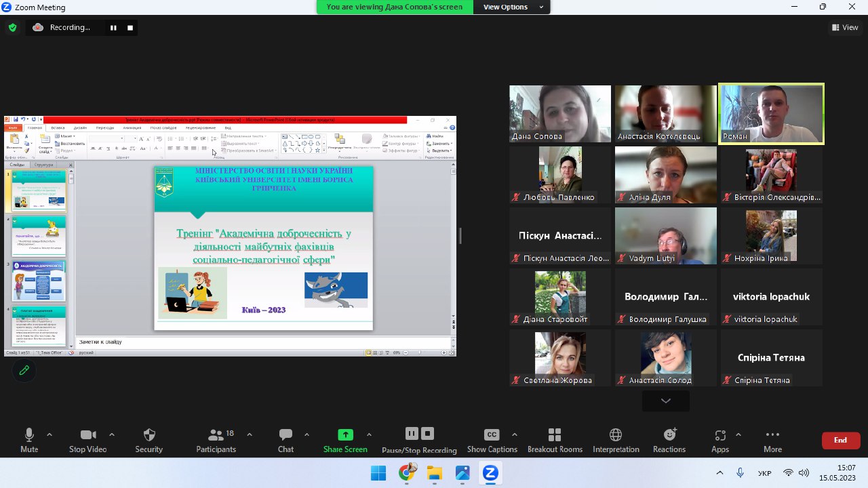The image size is (868, 488).
Task: Click the red End meeting button
Action: click(841, 440)
